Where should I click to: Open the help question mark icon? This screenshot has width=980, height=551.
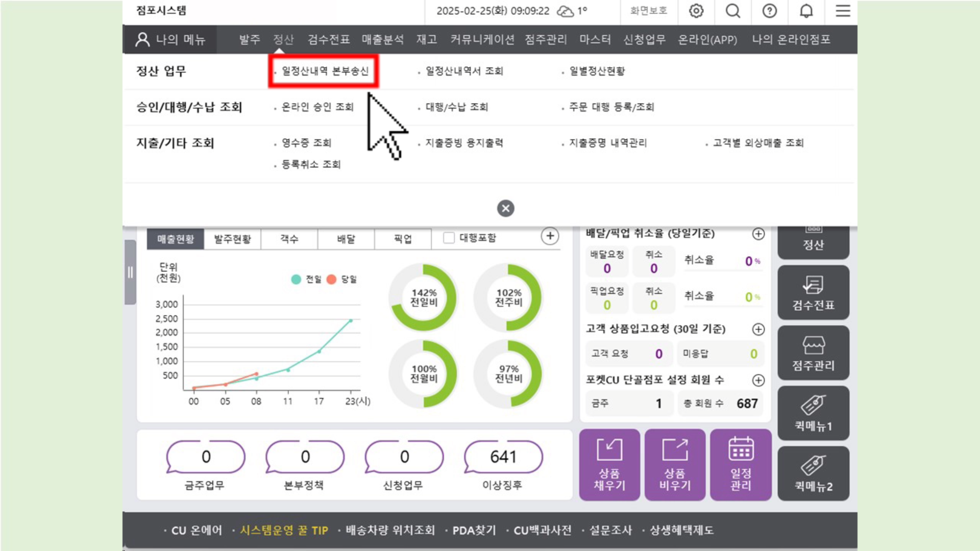click(769, 11)
